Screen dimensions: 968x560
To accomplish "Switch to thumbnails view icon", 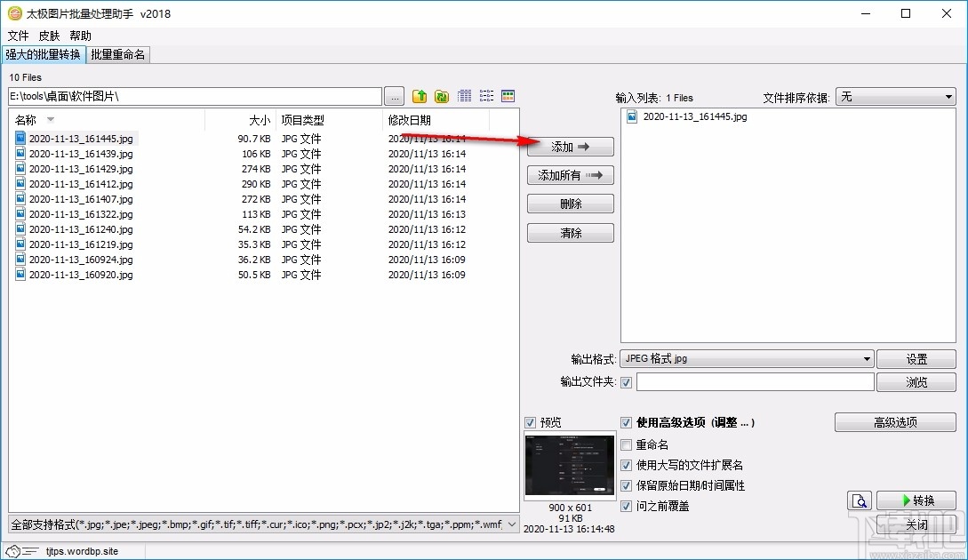I will [x=508, y=96].
